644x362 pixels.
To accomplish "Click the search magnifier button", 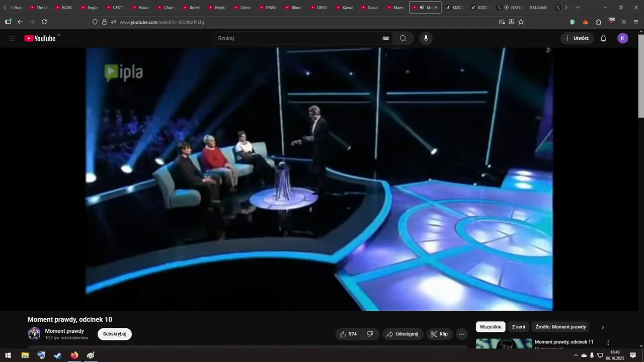I will pos(403,38).
